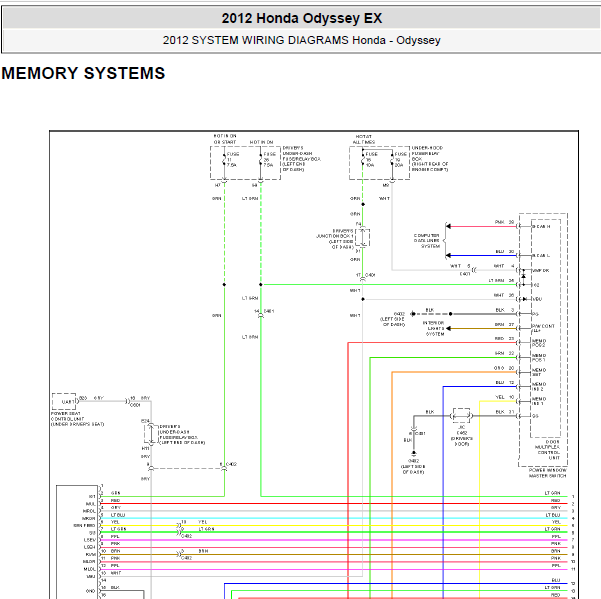
Task: Click the "POWER SEAT CONTROL UNIT" label
Action: click(x=77, y=419)
